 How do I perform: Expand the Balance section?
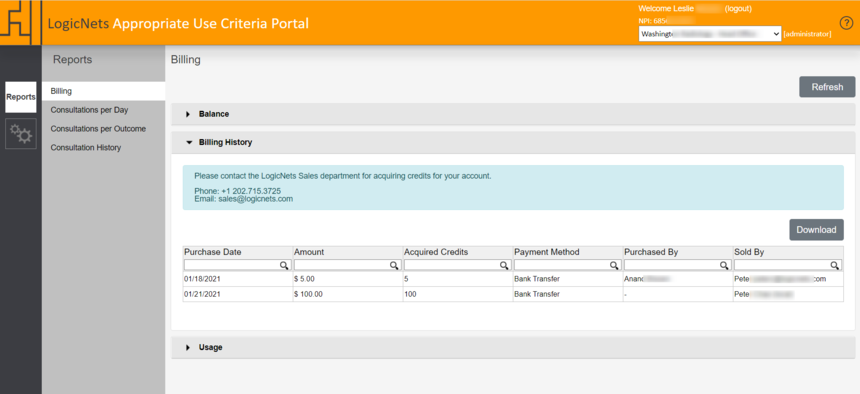513,114
